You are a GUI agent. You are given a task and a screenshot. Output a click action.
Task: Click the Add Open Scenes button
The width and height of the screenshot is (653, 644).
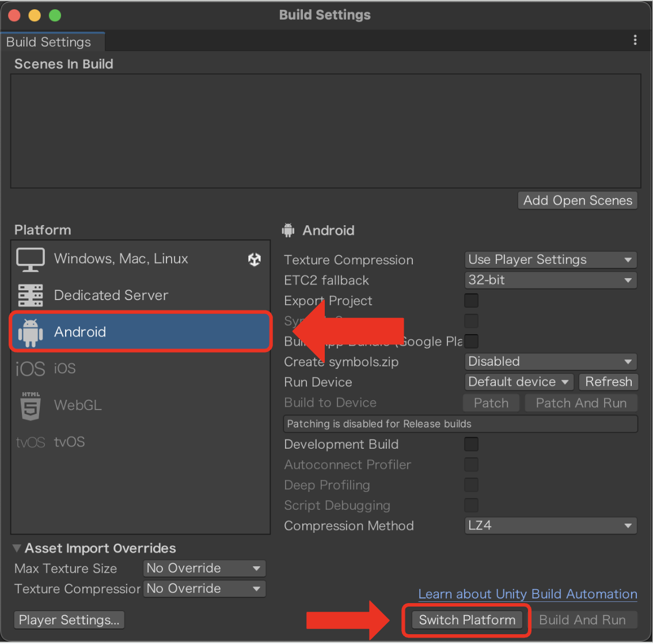click(578, 201)
